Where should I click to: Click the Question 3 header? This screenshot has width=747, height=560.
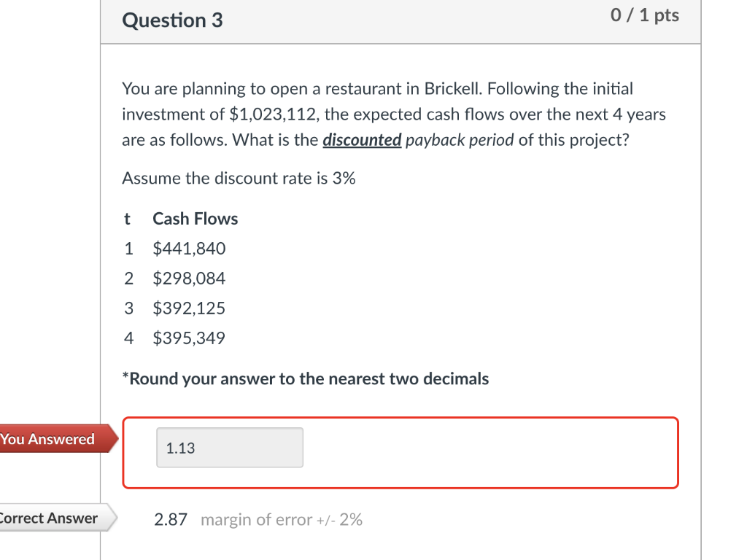point(172,20)
